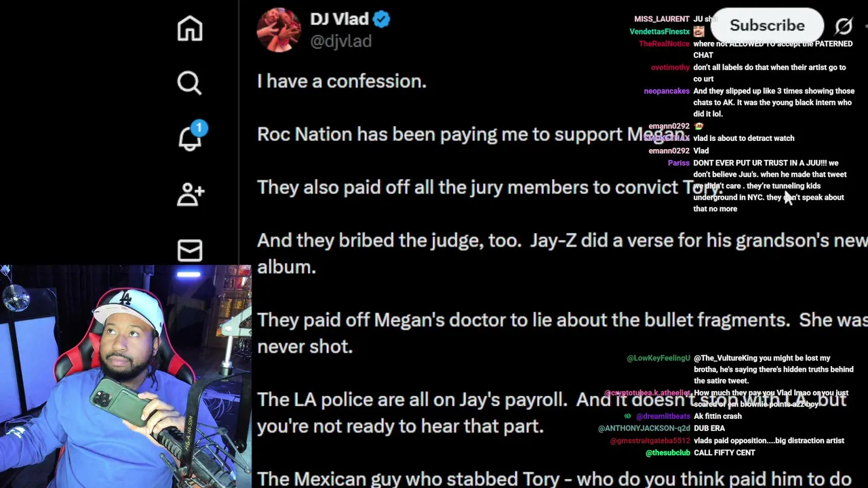Click the Subscribe button

coord(767,26)
